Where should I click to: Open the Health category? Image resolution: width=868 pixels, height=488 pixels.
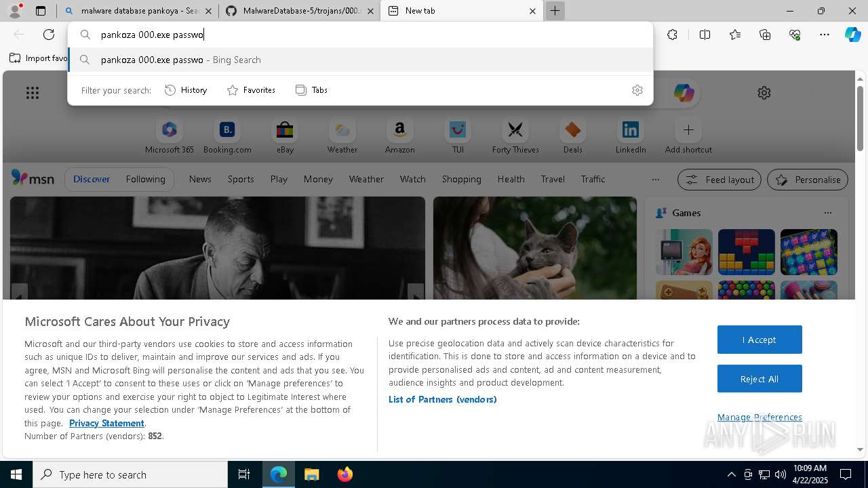(x=511, y=179)
